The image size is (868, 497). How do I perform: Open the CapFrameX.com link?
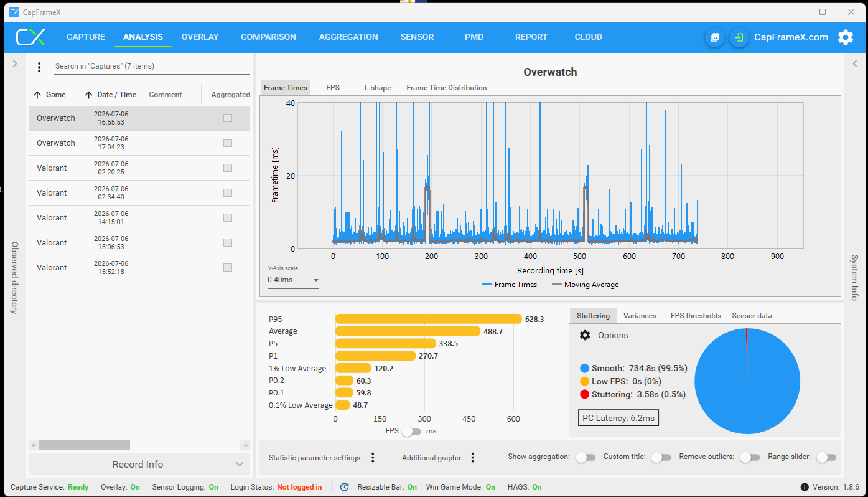[791, 37]
